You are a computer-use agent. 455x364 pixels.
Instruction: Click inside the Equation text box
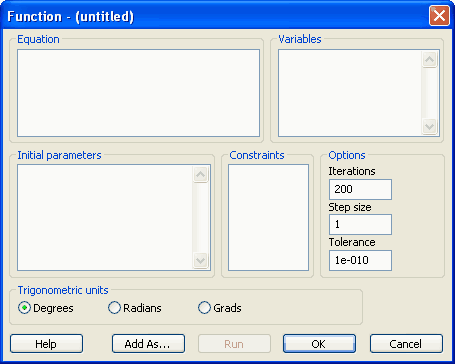tap(138, 93)
